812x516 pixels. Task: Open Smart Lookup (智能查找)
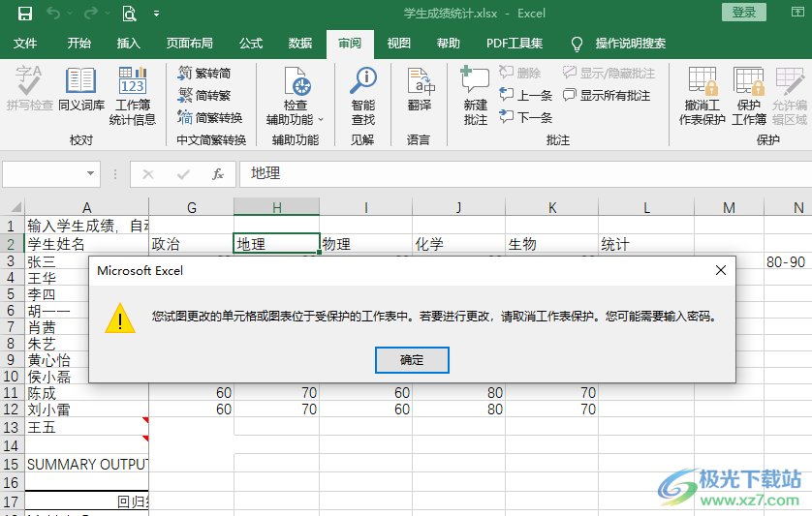click(x=363, y=95)
